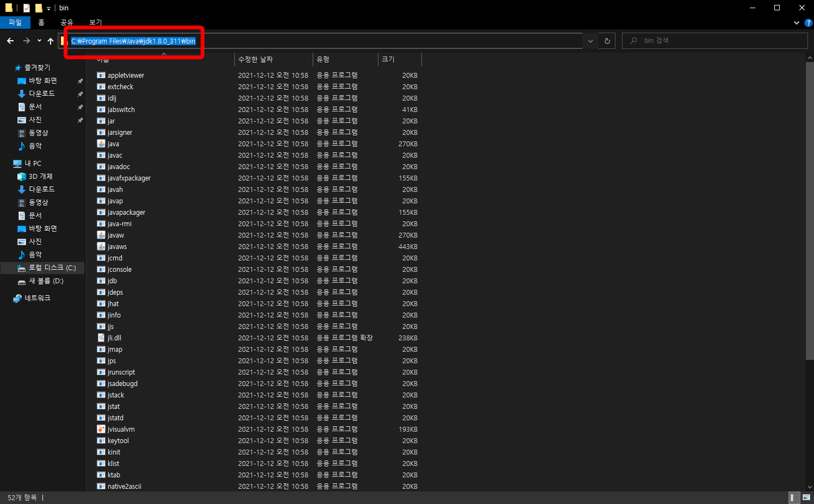This screenshot has height=504, width=814.
Task: Open the 공유 ribbon tab
Action: point(67,22)
